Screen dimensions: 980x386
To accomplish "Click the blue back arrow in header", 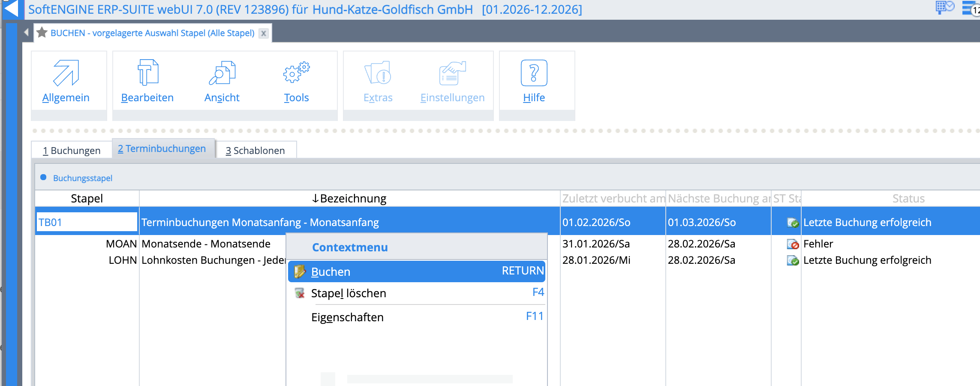I will 11,9.
